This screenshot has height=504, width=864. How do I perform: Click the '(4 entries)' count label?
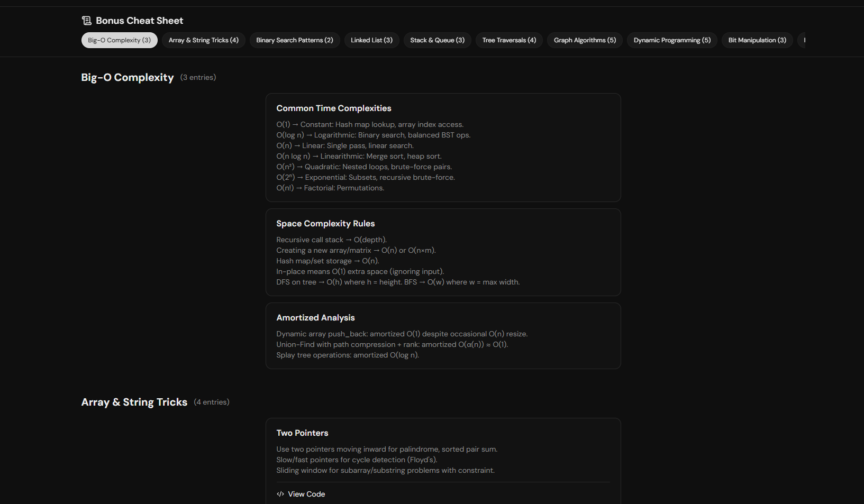[212, 402]
